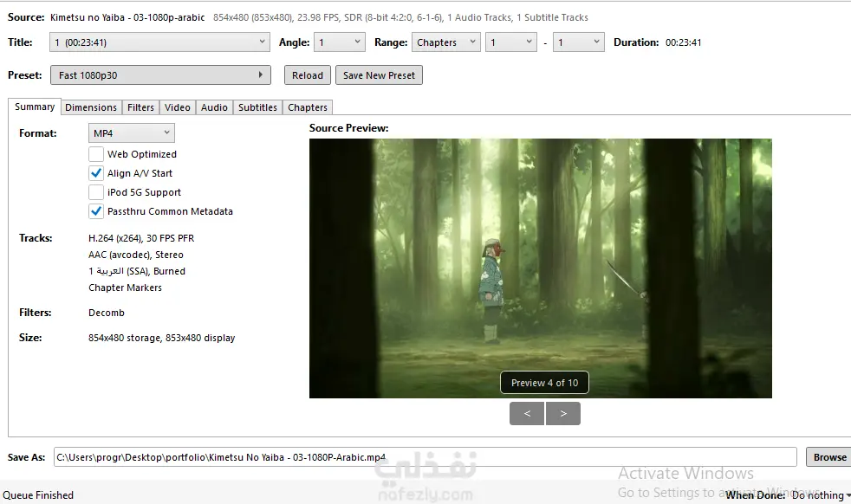Enable iPod 5G Support
The width and height of the screenshot is (851, 504).
[x=96, y=192]
